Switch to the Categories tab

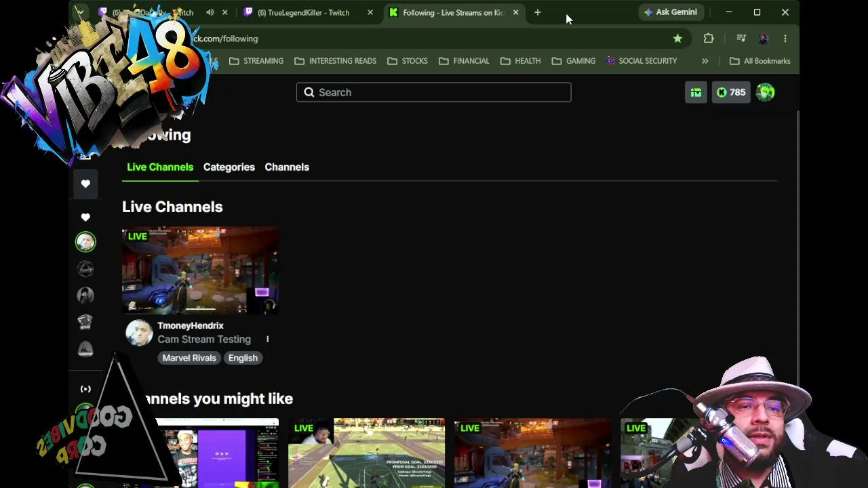tap(229, 167)
